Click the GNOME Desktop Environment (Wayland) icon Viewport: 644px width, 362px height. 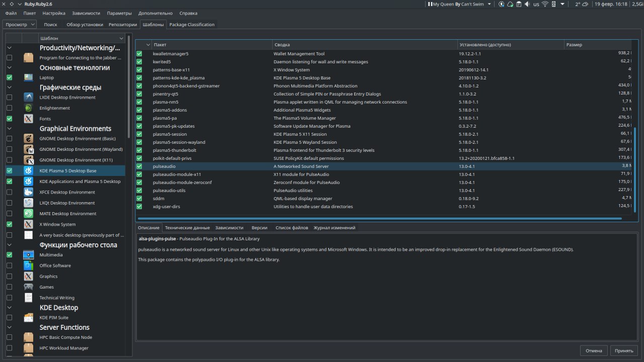29,149
